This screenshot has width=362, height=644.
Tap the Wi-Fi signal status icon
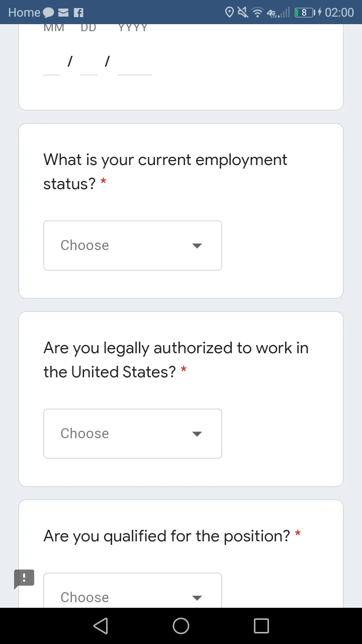click(x=257, y=12)
